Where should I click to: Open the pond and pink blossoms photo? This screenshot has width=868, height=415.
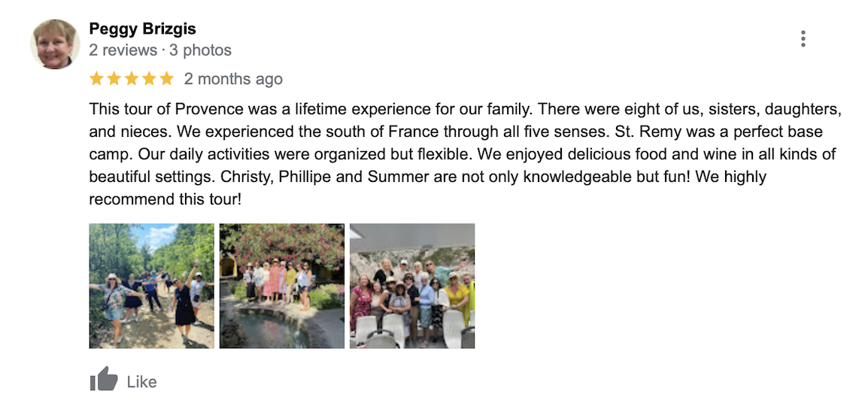[282, 286]
